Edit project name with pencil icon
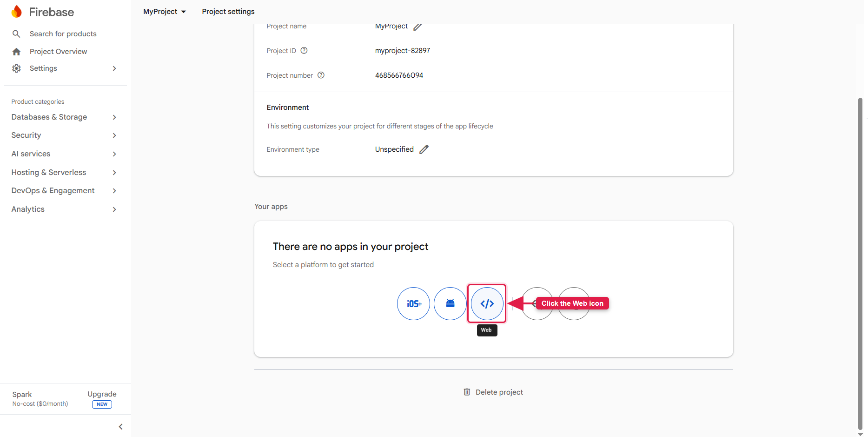This screenshot has width=868, height=437. click(417, 27)
